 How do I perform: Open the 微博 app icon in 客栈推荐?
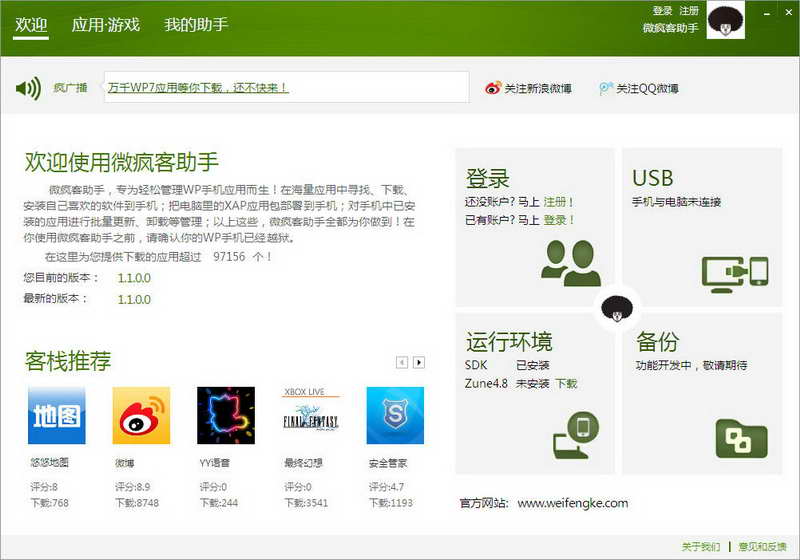click(141, 416)
